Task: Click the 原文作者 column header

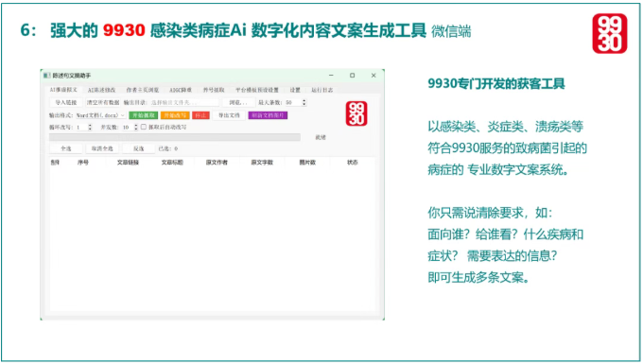Action: pyautogui.click(x=217, y=163)
